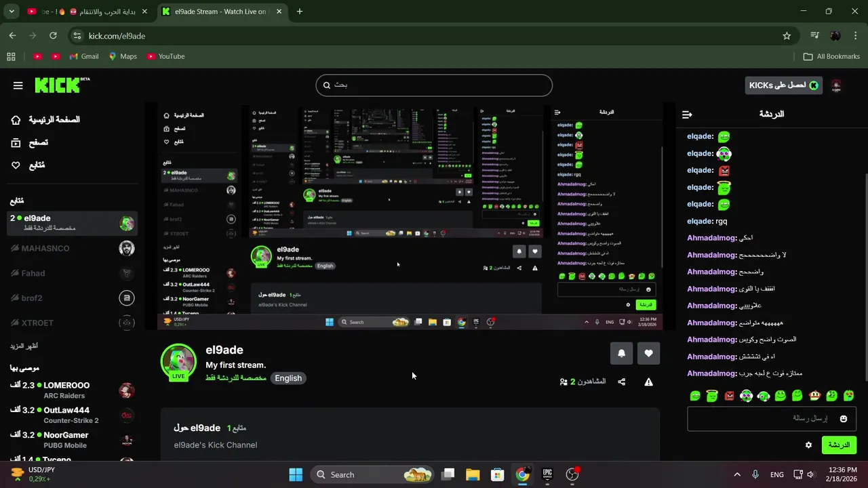Click the address bar URL kick.com/el9ade
Screen dimensions: 868x488
(x=117, y=36)
